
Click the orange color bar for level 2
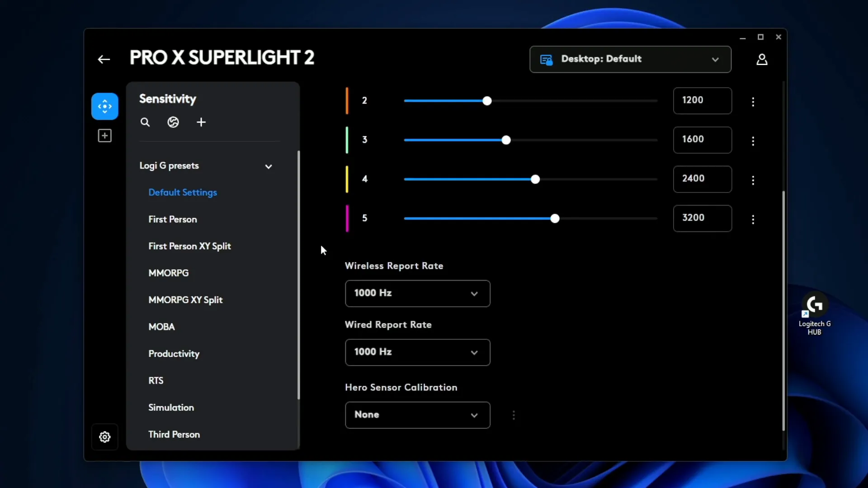click(x=347, y=101)
